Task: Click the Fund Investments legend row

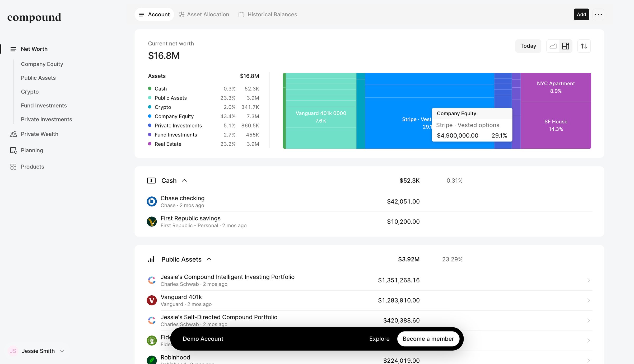Action: (x=203, y=135)
